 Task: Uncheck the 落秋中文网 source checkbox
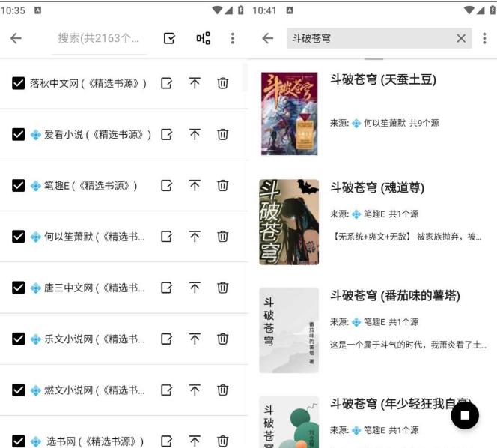click(19, 83)
